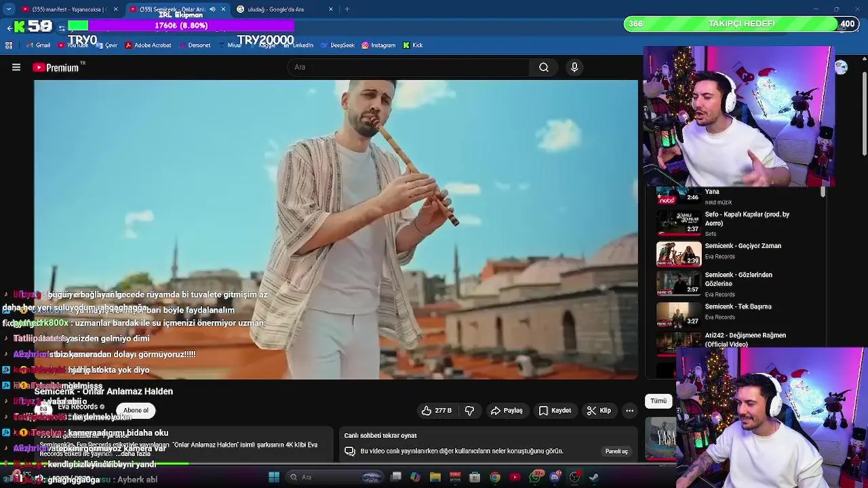The height and width of the screenshot is (488, 868).
Task: Click the Canlı sohbeti tekrar oynat heading
Action: (380, 436)
